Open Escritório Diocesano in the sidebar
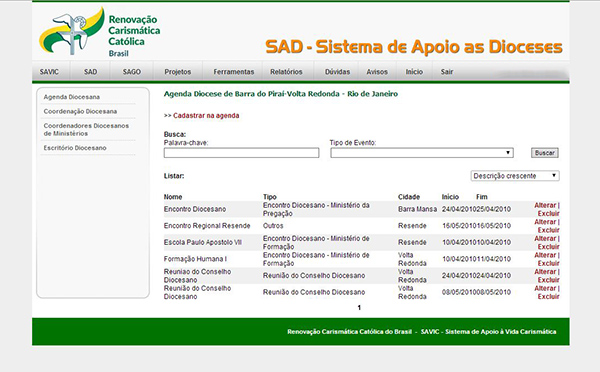600x372 pixels. pos(75,148)
